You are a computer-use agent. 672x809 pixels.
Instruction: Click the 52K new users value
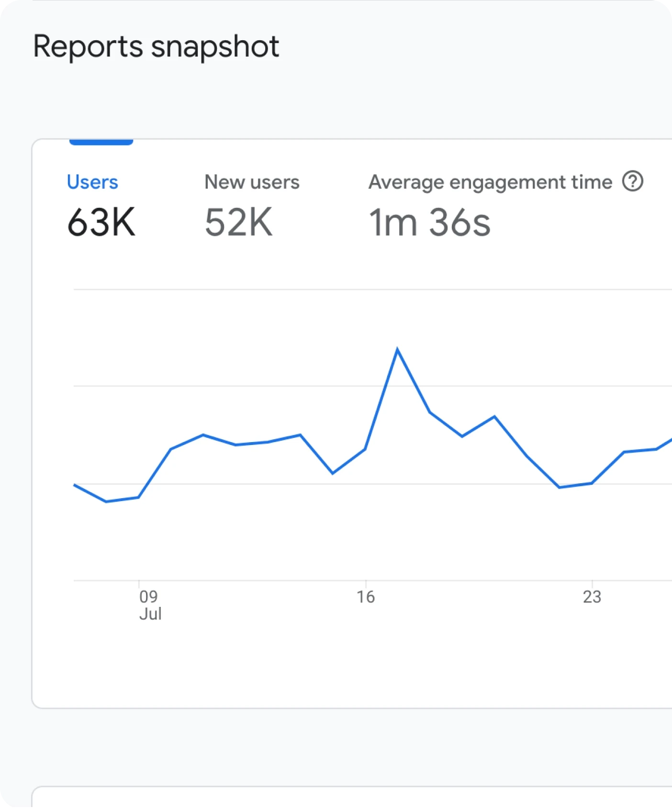(238, 222)
